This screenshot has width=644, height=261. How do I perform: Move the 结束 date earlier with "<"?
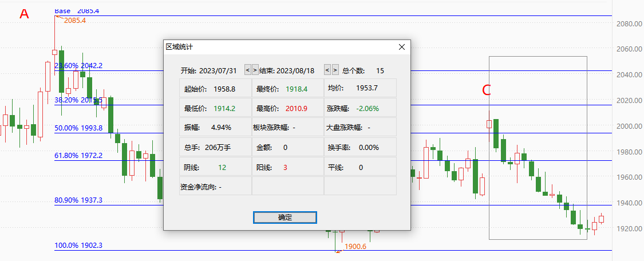pos(328,70)
